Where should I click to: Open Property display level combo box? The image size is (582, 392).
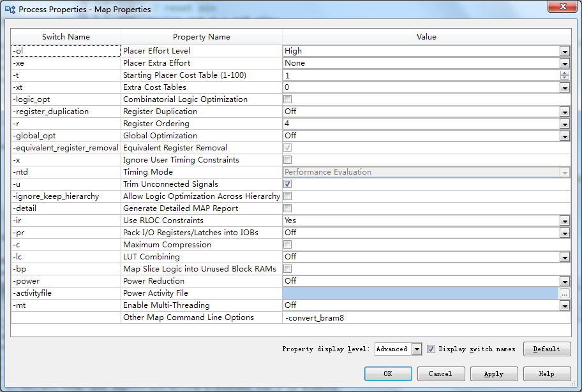[x=417, y=349]
